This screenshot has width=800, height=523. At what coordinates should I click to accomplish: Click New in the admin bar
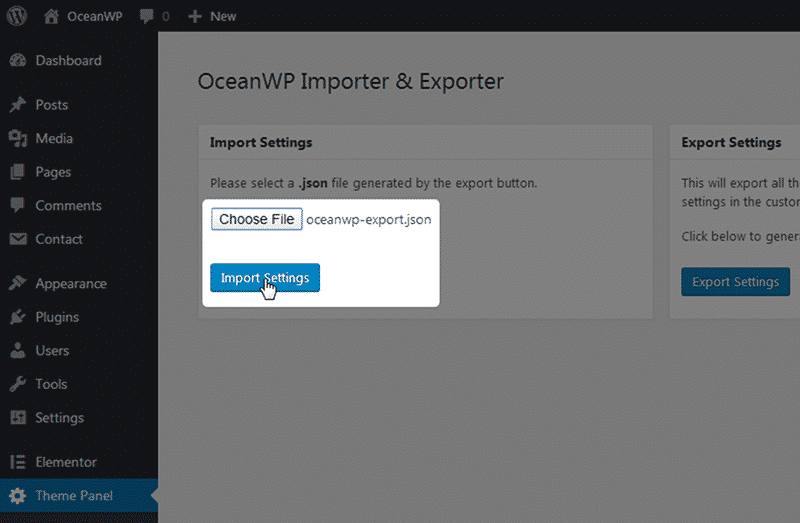tap(223, 16)
